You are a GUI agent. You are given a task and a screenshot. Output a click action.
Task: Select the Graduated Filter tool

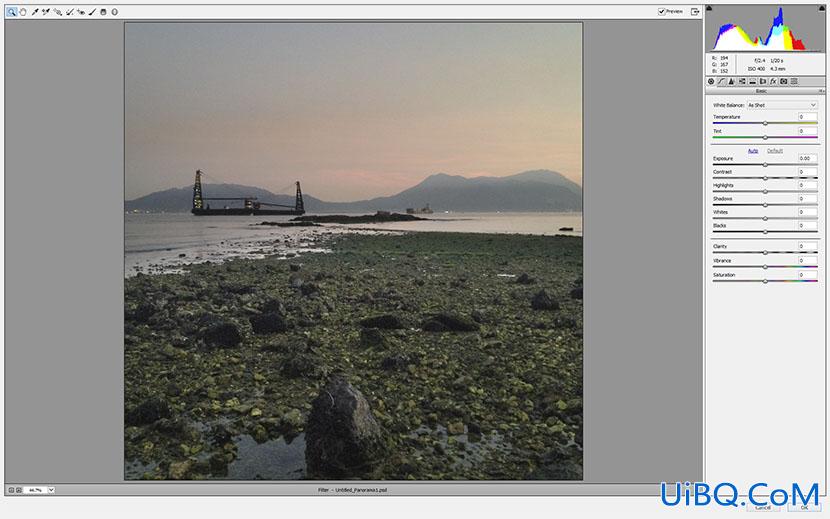click(104, 12)
